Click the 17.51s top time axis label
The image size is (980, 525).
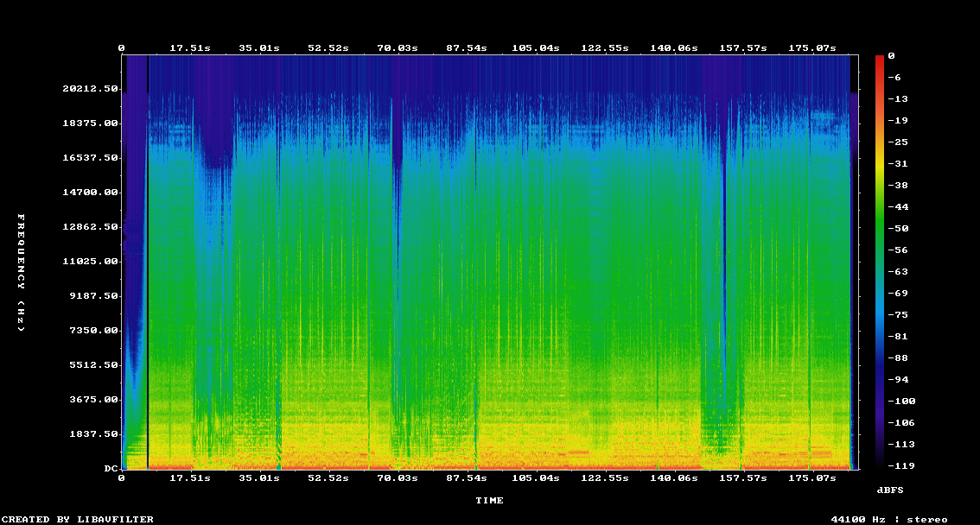(x=190, y=48)
